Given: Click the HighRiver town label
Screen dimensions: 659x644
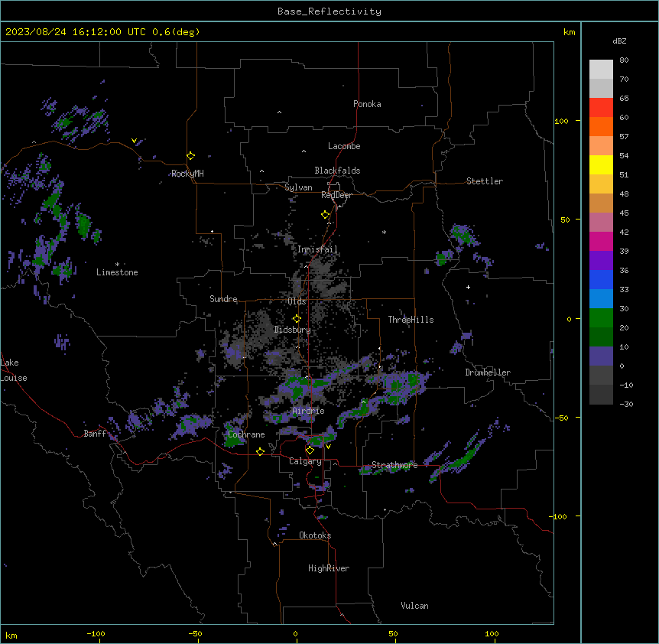Looking at the screenshot, I should (x=329, y=568).
